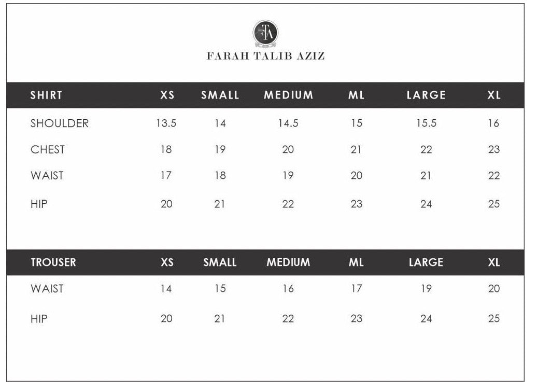Image resolution: width=537 pixels, height=392 pixels.
Task: Select the SHIRT table header label
Action: coord(46,95)
